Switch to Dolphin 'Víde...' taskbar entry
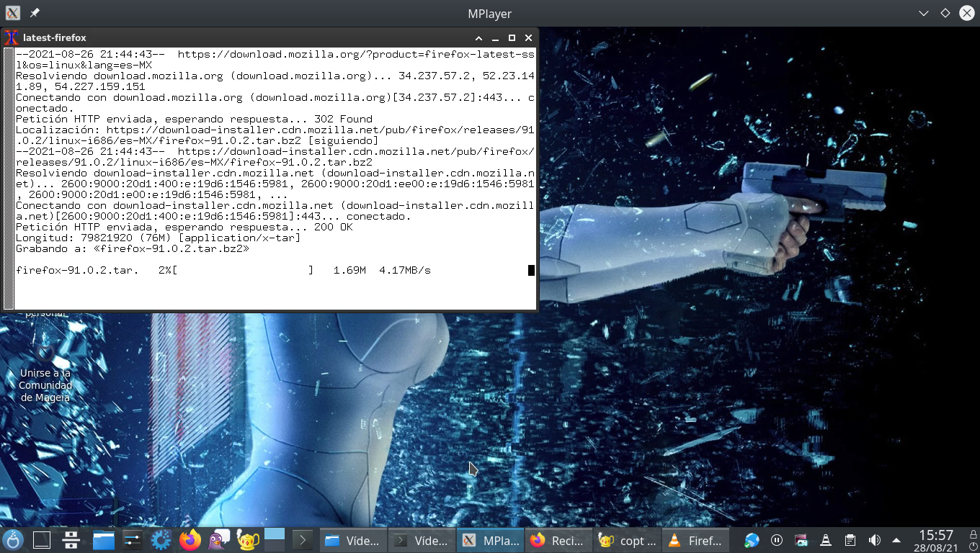The width and height of the screenshot is (980, 553). tap(352, 541)
